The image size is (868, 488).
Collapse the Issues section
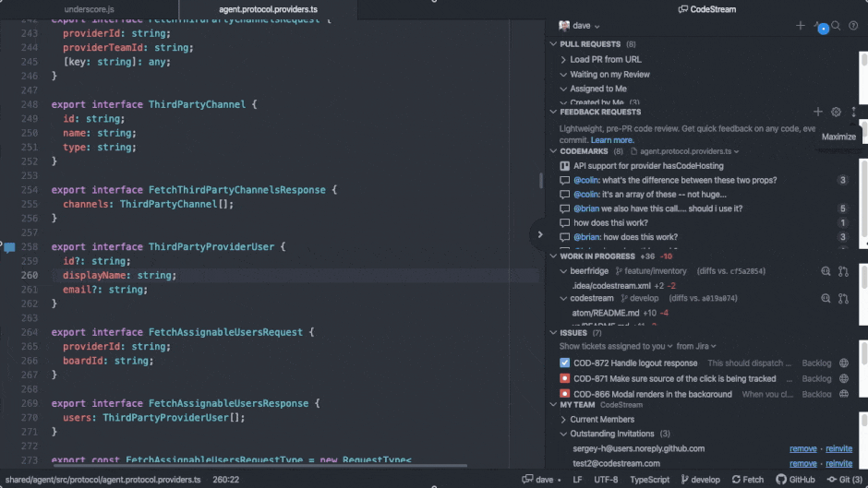pyautogui.click(x=553, y=332)
